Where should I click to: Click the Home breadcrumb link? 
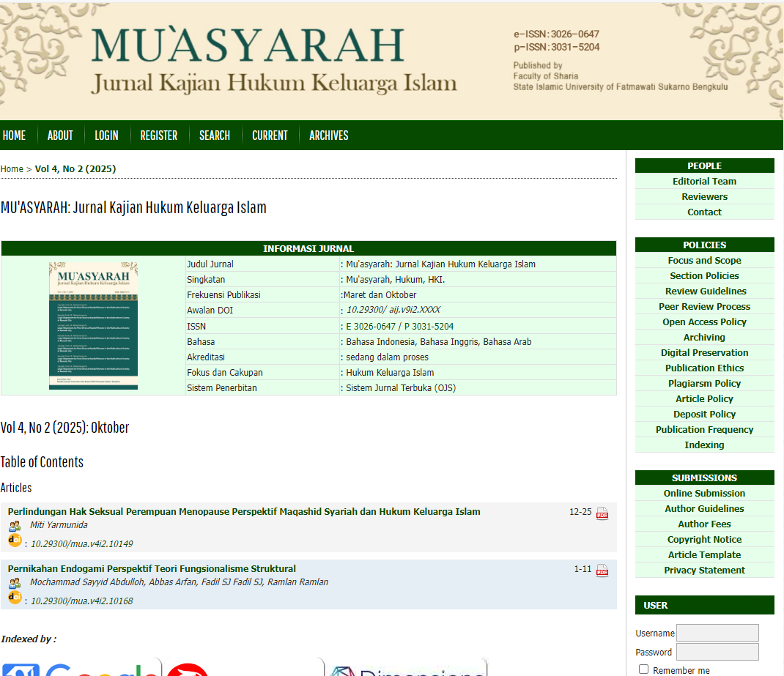[12, 169]
